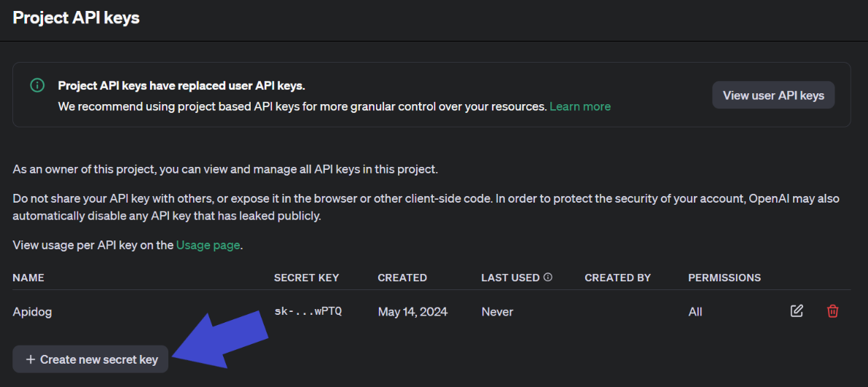Click the sk-...wPTQ secret key value
Screen dimensions: 868x387
point(308,312)
